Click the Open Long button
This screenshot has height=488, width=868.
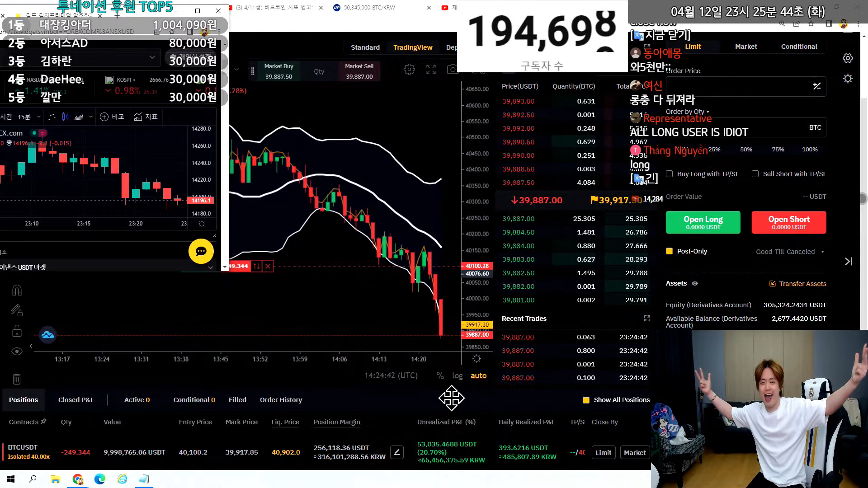tap(703, 222)
